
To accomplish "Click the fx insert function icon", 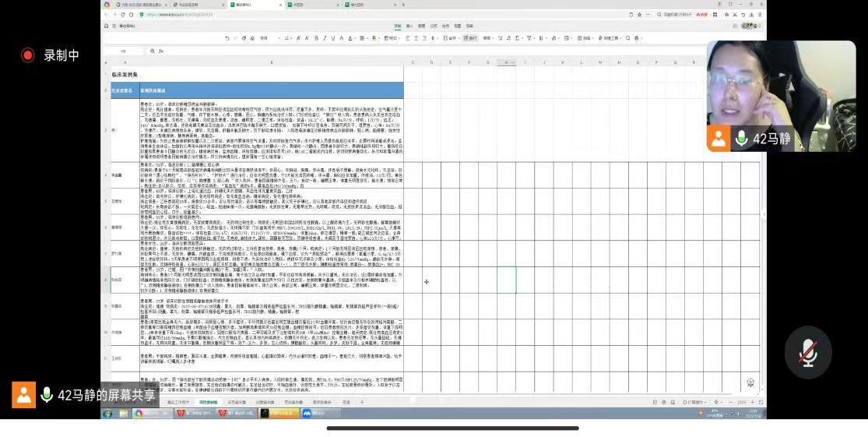I will [x=160, y=51].
